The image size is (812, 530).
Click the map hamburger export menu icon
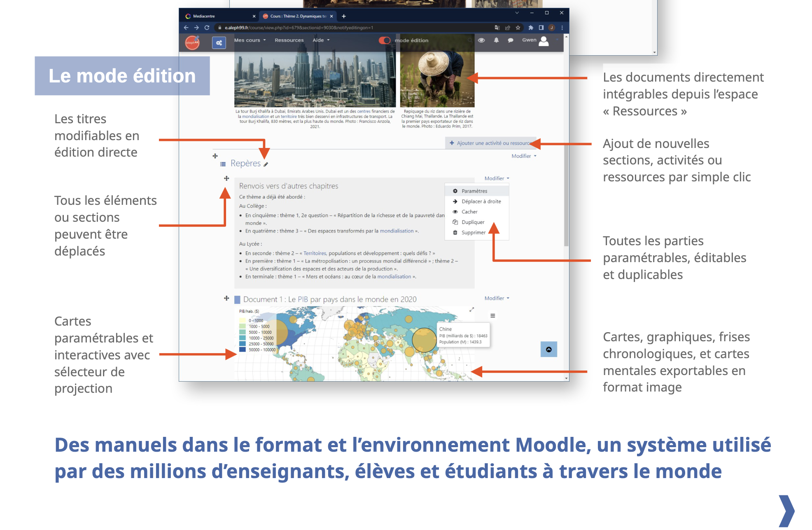tap(492, 316)
